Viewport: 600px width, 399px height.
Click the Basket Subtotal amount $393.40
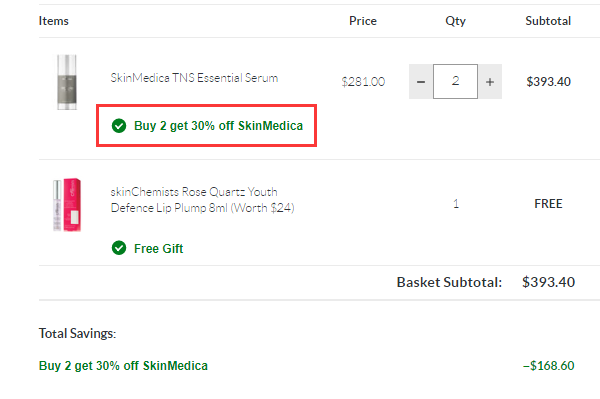point(548,282)
